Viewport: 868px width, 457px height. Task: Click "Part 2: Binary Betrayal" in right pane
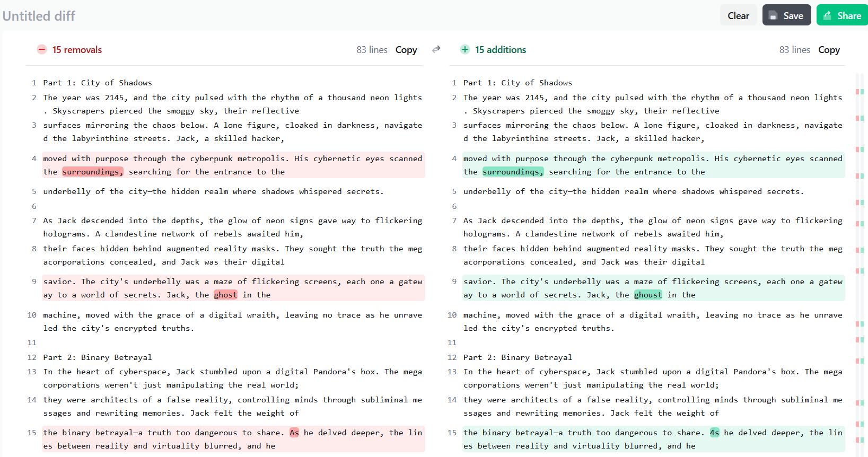pos(517,357)
